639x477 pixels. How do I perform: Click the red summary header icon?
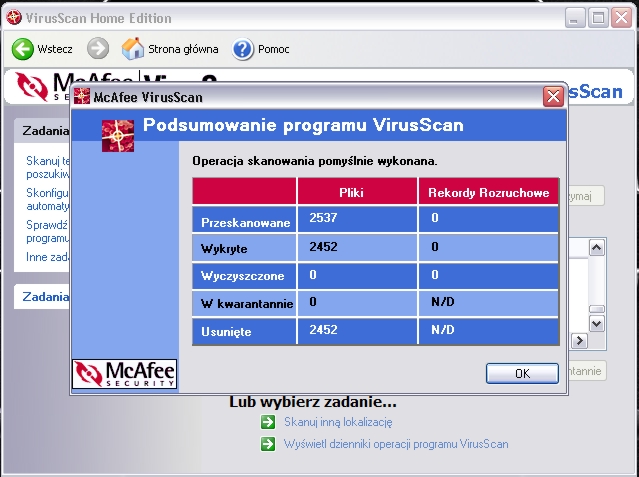point(118,136)
